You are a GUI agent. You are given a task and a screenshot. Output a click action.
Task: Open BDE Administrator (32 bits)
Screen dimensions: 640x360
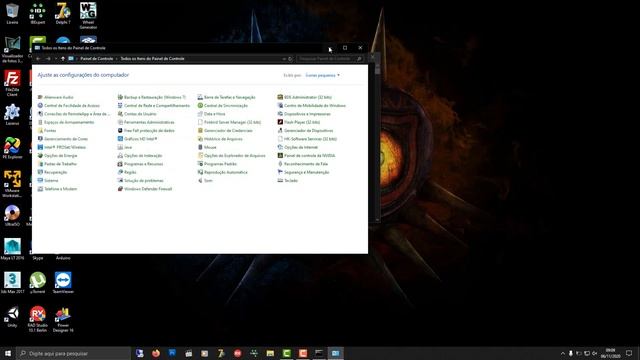pyautogui.click(x=304, y=97)
